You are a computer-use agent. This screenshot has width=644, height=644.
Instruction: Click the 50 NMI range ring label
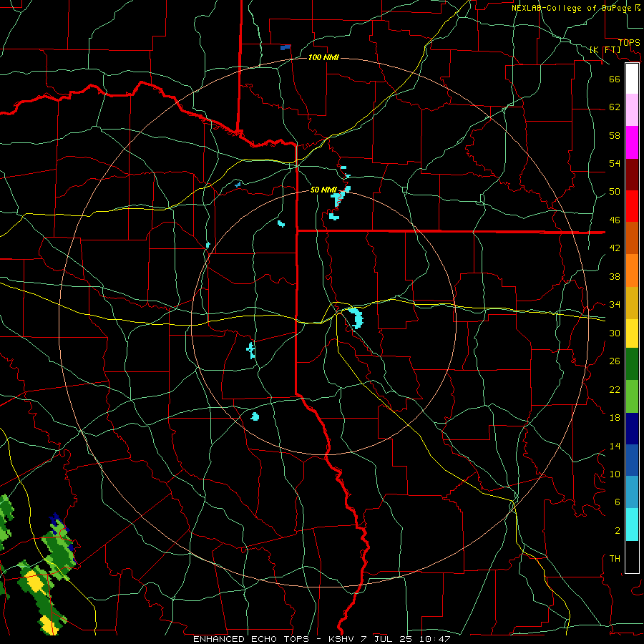pos(323,190)
